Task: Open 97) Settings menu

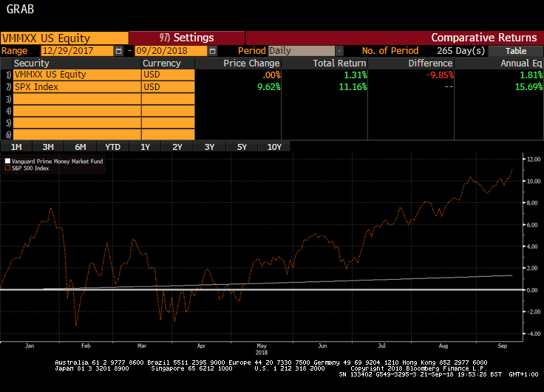Action: (187, 38)
